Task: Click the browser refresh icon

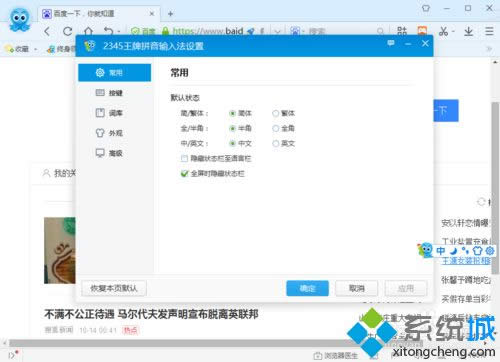Action: pyautogui.click(x=68, y=31)
